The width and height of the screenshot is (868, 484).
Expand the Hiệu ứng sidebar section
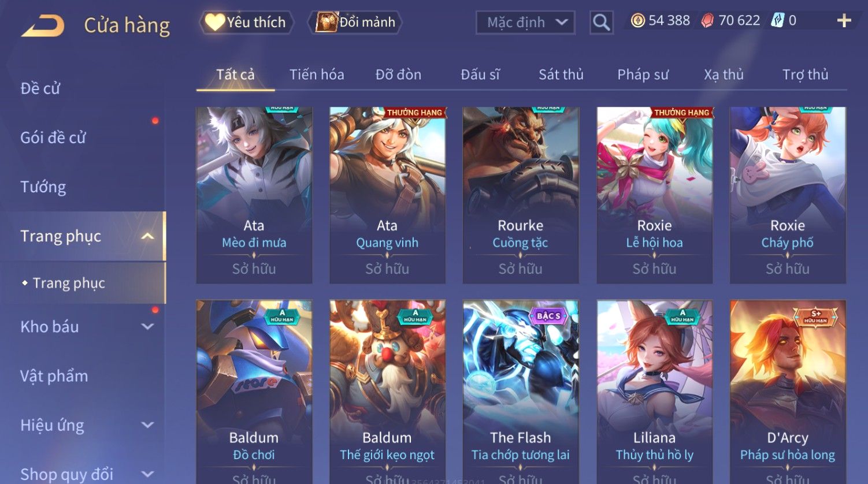(147, 425)
